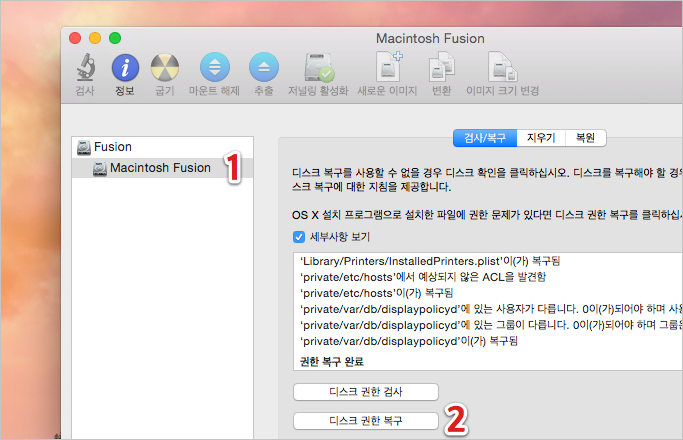Open the 정보 info toolbar icon
Screen dimensions: 683x440
[125, 68]
